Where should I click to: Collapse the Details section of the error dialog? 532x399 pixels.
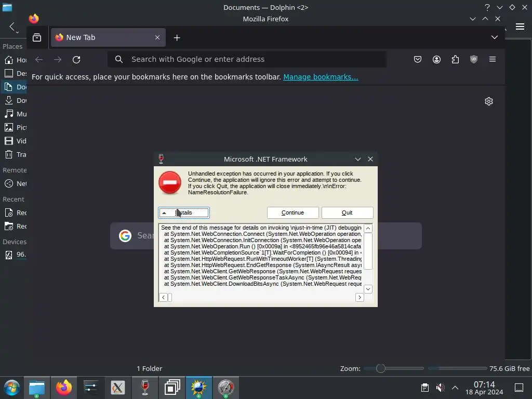pyautogui.click(x=183, y=212)
